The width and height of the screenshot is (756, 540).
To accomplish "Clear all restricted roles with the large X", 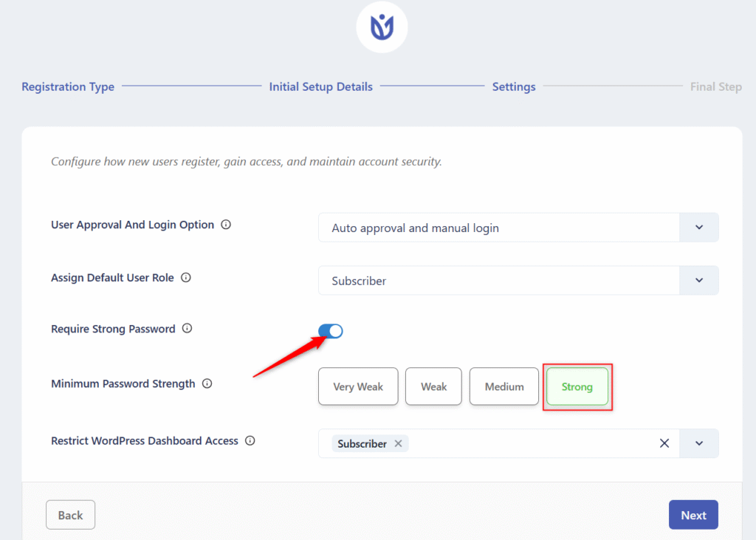I will click(664, 443).
